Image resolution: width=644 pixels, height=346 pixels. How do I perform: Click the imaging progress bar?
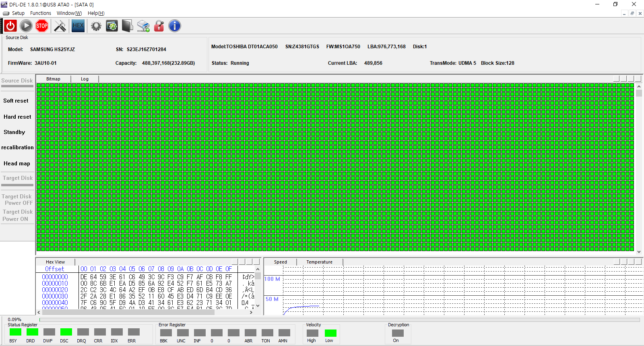[x=339, y=320]
